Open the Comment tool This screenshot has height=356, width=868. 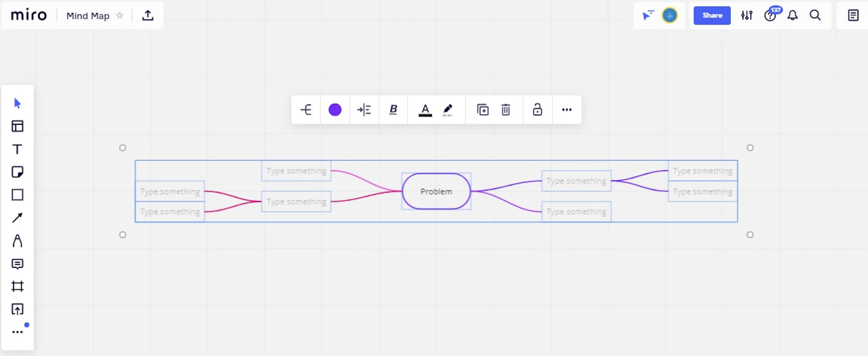17,264
